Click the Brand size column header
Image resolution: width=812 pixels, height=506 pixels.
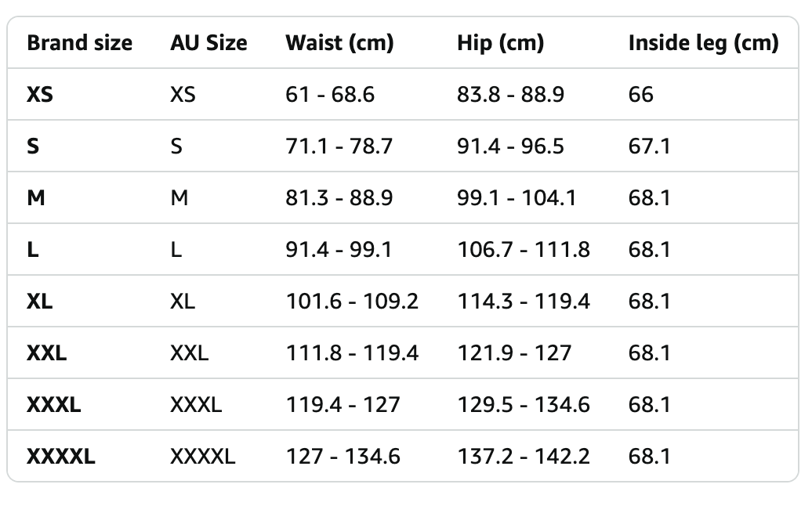coord(79,43)
